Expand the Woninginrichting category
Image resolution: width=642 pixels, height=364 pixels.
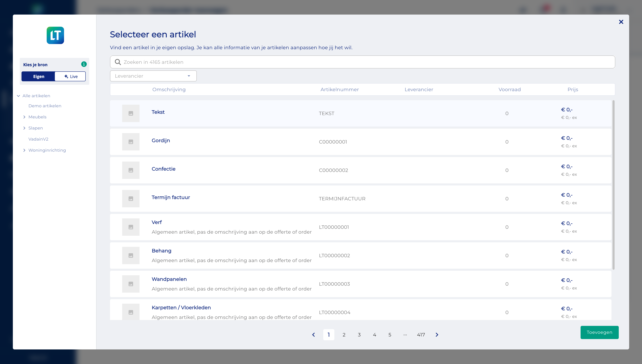coord(24,150)
